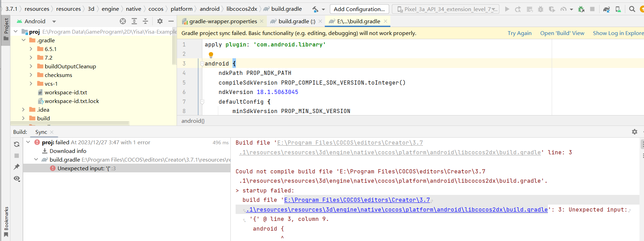
Task: Click the Select Opened File target icon
Action: (123, 21)
